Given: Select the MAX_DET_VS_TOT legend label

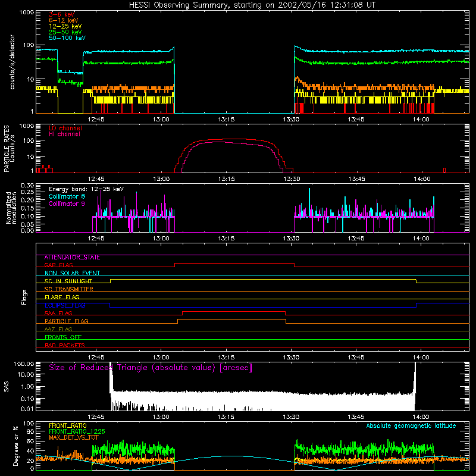Looking at the screenshot, I should 73,437.
